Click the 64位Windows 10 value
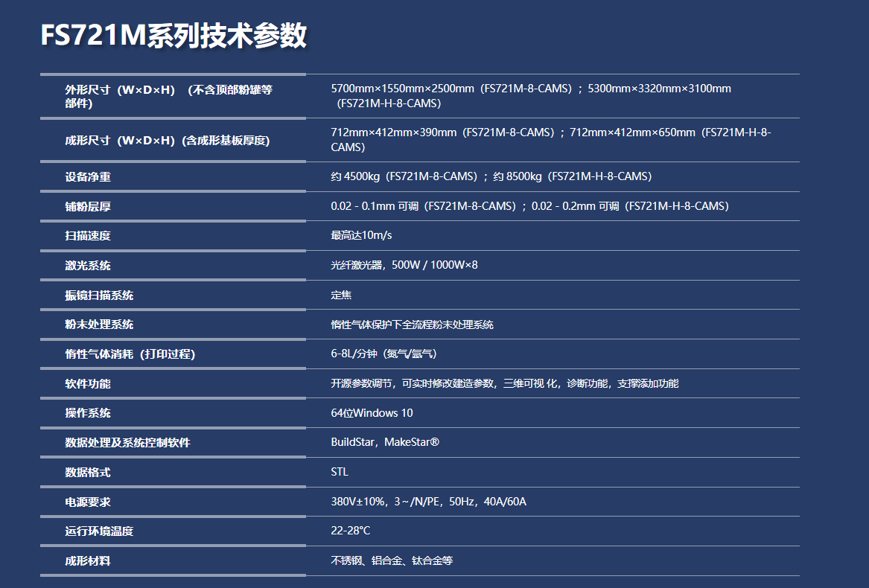 coord(372,413)
